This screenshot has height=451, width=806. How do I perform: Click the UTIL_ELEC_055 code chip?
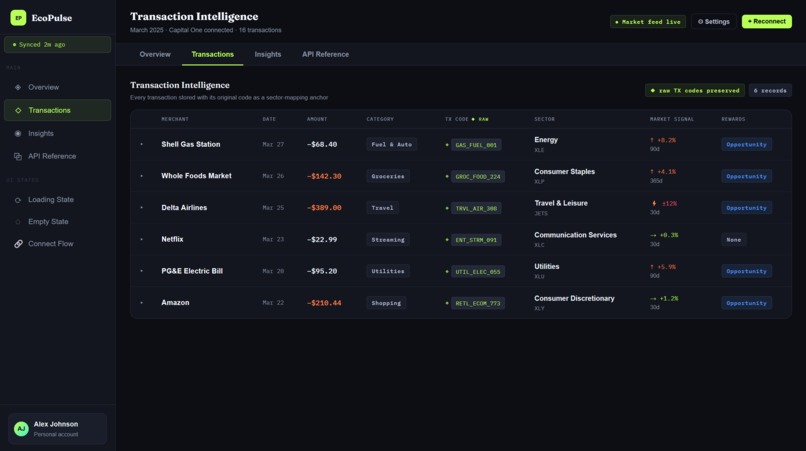tap(478, 272)
